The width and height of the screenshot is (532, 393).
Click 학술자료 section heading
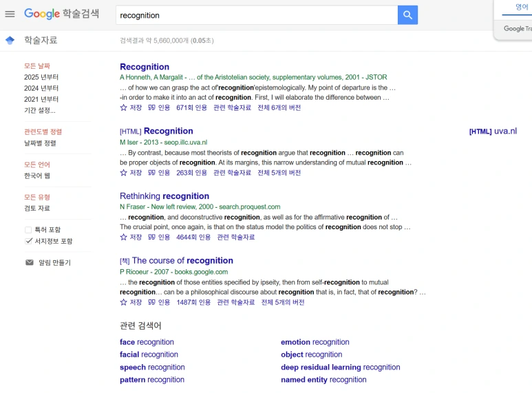(x=41, y=40)
